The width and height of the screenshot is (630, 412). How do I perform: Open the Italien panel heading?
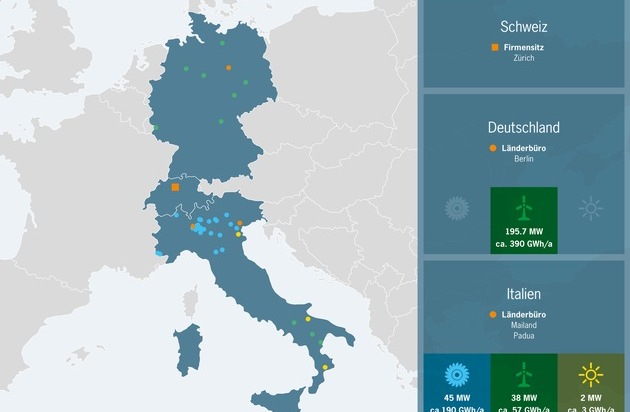[524, 294]
